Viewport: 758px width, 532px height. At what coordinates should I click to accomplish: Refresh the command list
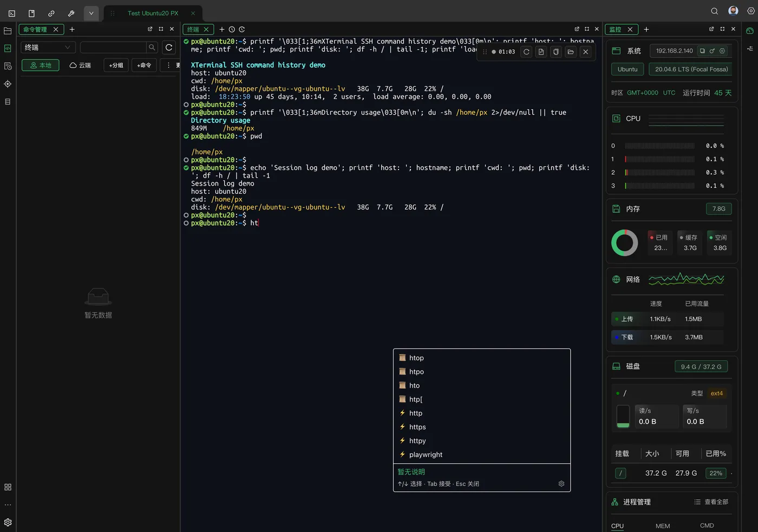click(169, 48)
